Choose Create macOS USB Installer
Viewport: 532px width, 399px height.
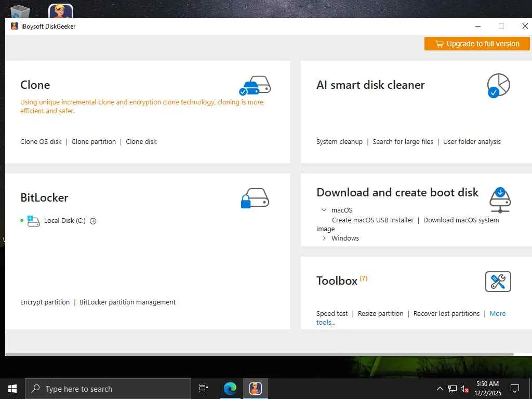click(x=373, y=220)
